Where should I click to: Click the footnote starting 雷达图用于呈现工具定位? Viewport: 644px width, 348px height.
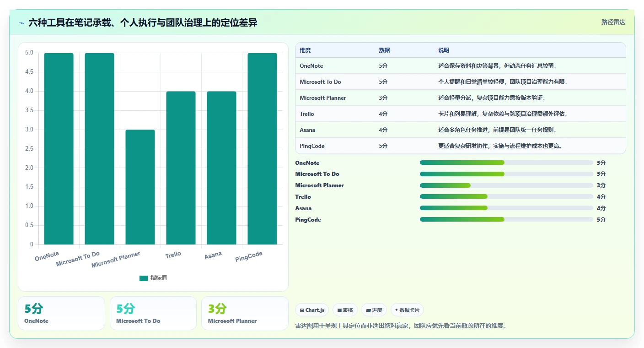[x=401, y=326]
